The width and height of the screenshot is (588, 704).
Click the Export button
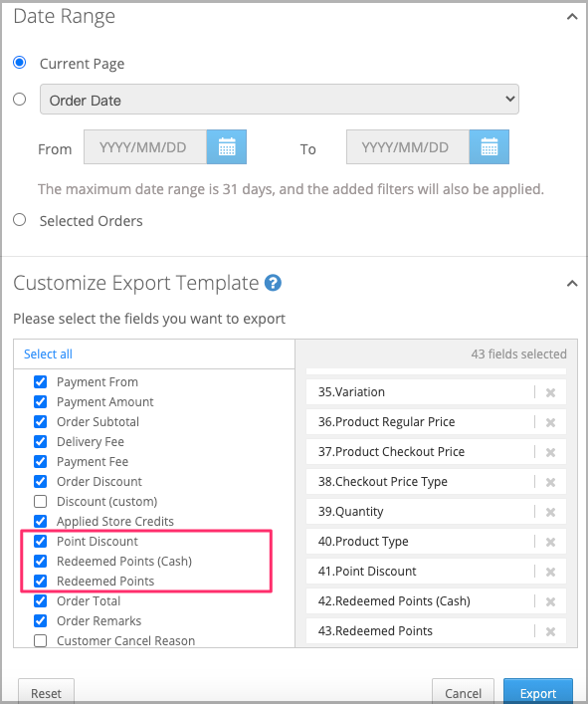click(x=538, y=691)
